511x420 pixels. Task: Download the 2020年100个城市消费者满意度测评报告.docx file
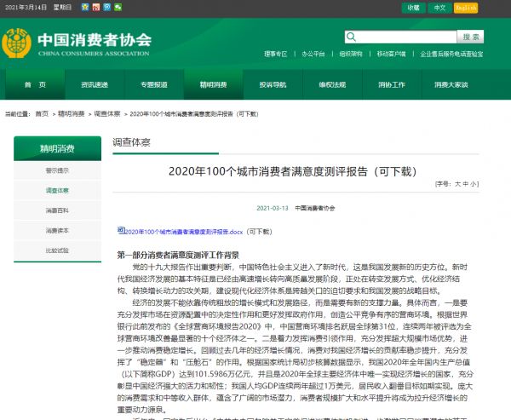(x=184, y=232)
